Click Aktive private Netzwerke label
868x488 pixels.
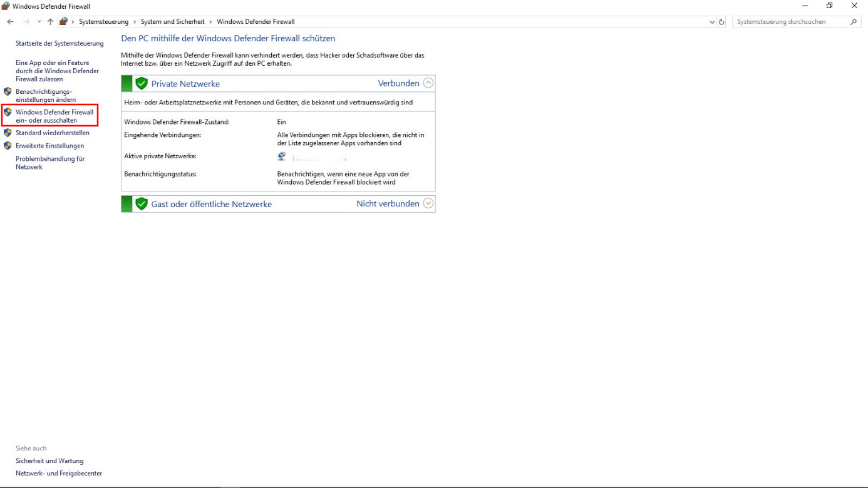(160, 156)
